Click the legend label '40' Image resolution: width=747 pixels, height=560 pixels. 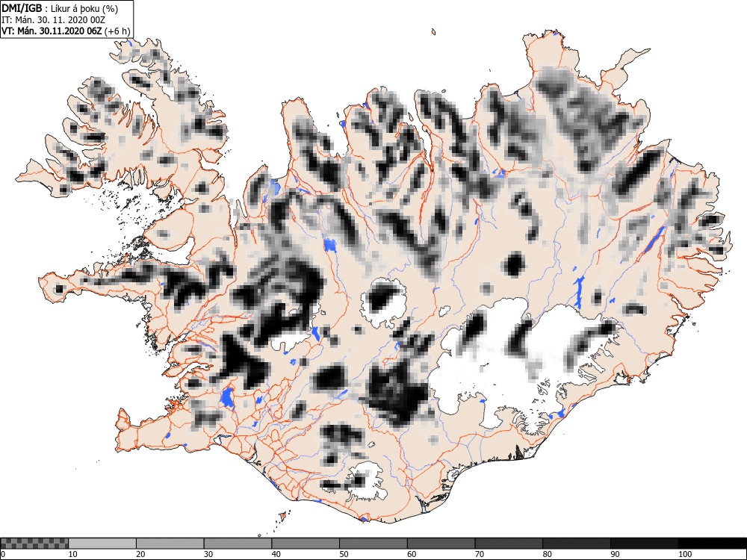[276, 554]
